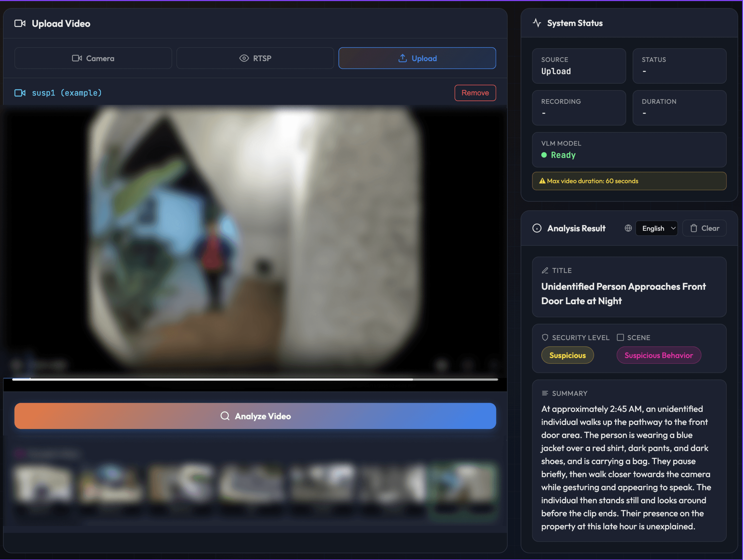The height and width of the screenshot is (560, 744).
Task: Click the info icon beside Analysis Result
Action: click(537, 228)
